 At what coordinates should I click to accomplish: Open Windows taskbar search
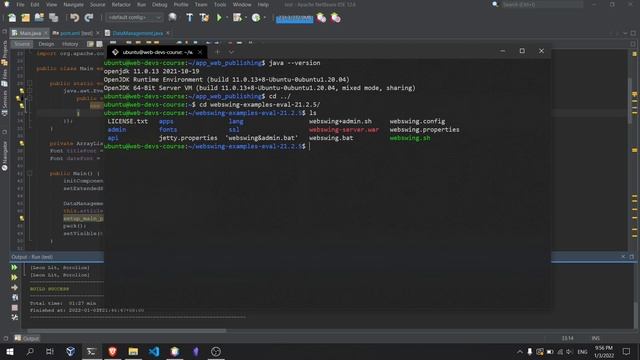(30, 351)
